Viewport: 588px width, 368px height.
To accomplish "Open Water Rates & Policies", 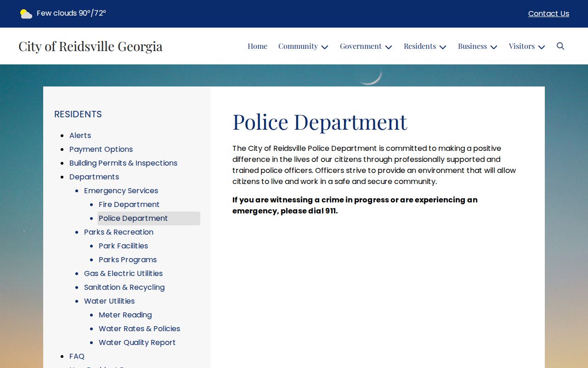I will [140, 328].
